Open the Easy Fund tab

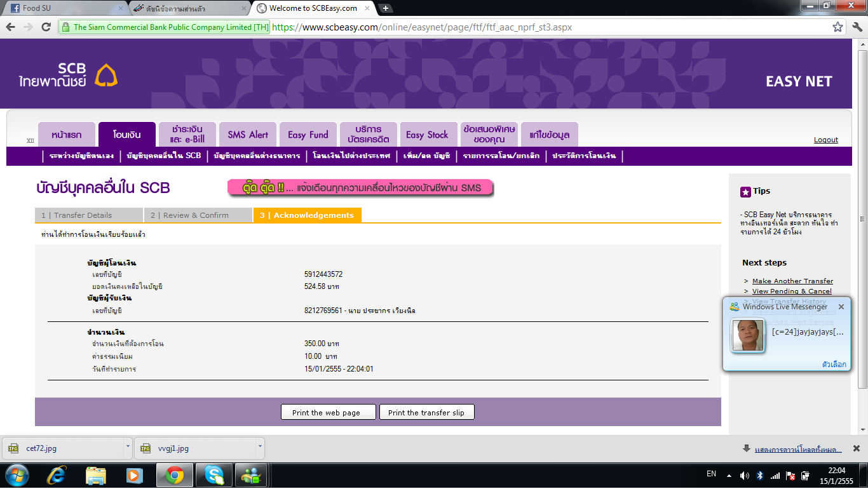[308, 135]
